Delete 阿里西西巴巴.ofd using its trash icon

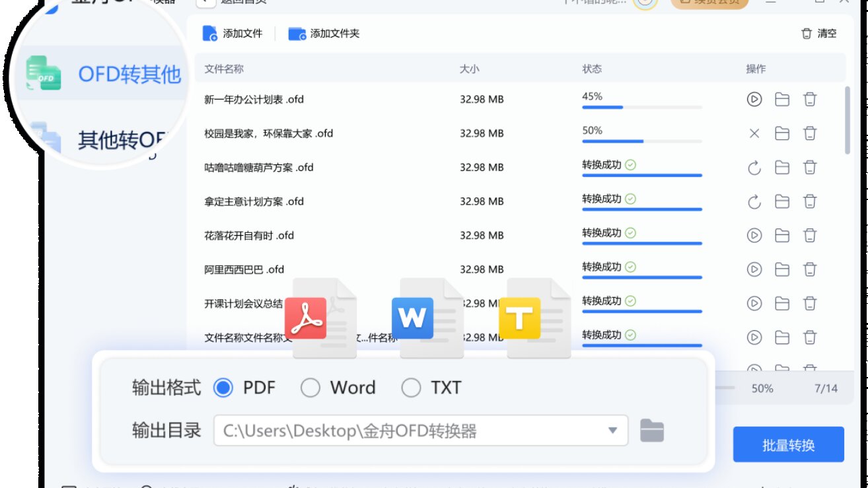tap(809, 269)
